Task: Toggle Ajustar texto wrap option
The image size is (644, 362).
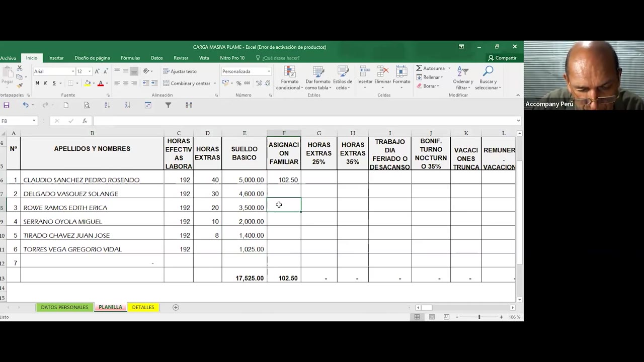Action: [x=180, y=71]
